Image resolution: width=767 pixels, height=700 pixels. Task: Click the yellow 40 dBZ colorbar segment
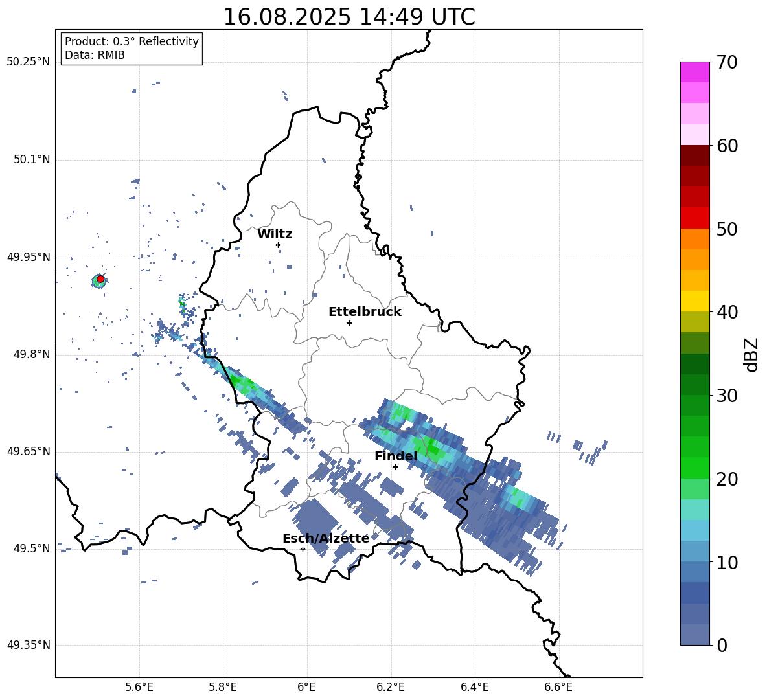(x=694, y=301)
